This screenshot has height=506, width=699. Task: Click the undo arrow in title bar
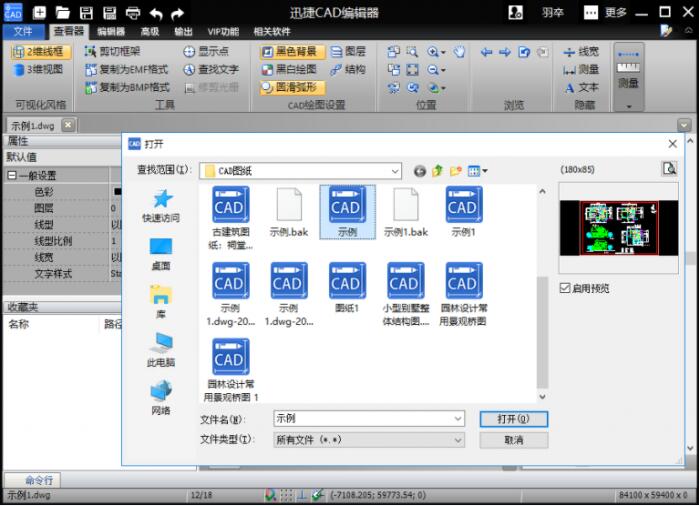156,13
